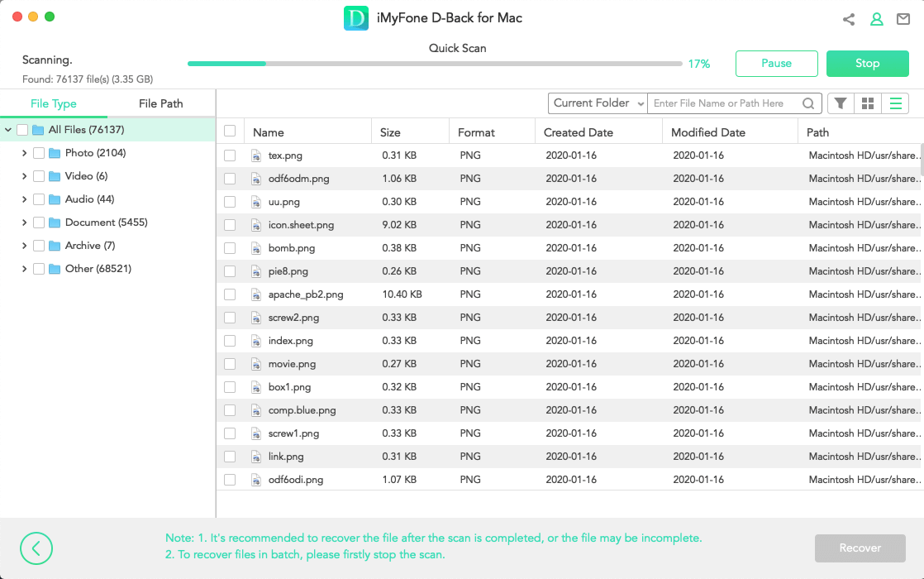Tick the Photo (2104) folder checkbox
This screenshot has height=579, width=924.
pos(39,153)
